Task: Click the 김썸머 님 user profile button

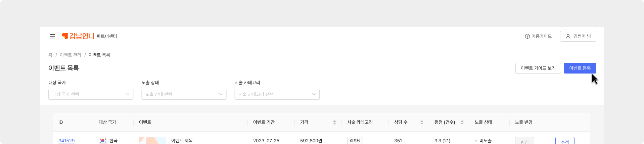Action: coord(578,36)
